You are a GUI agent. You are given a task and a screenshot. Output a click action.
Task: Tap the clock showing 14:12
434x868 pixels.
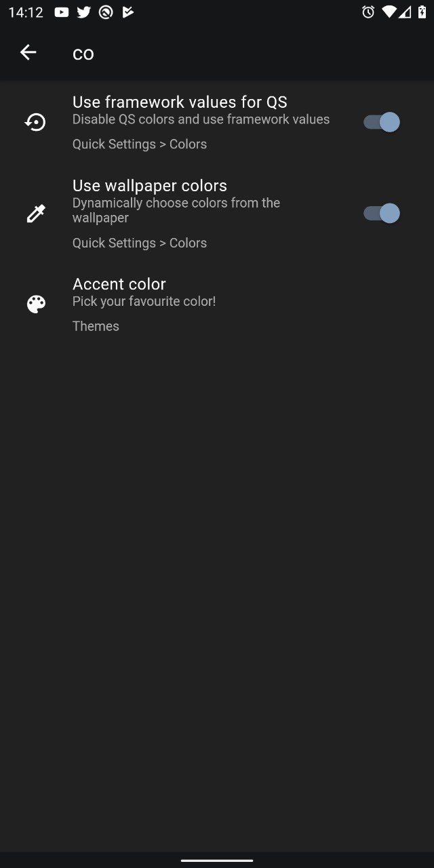click(x=25, y=12)
